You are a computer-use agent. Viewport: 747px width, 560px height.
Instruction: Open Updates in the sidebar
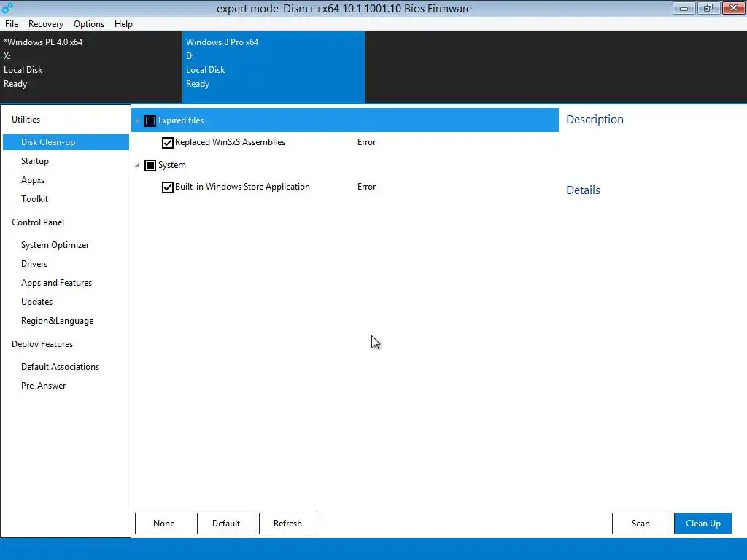click(x=36, y=302)
